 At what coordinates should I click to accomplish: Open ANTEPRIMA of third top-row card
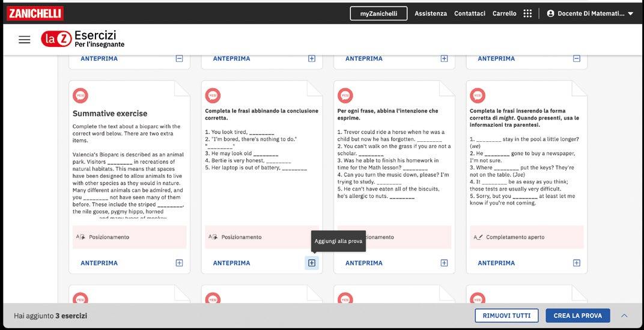click(364, 59)
